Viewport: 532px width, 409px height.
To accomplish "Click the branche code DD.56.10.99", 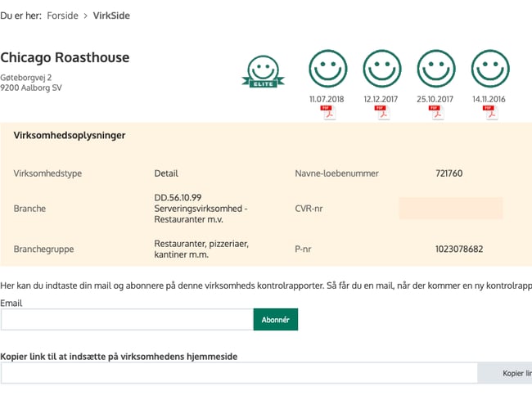I will point(178,197).
